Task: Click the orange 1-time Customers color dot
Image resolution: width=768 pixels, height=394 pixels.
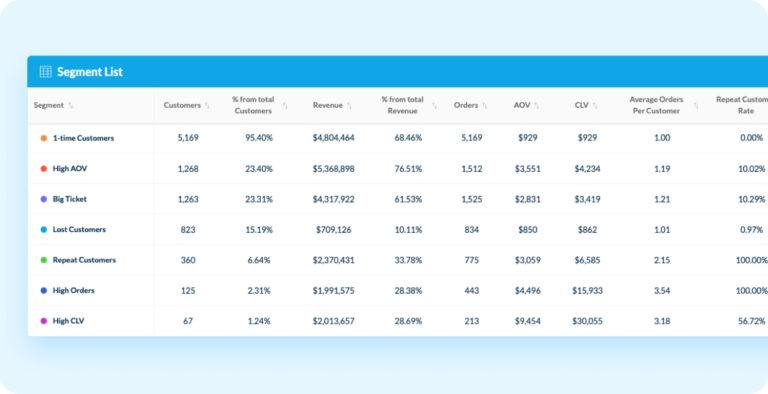Action: pos(44,138)
